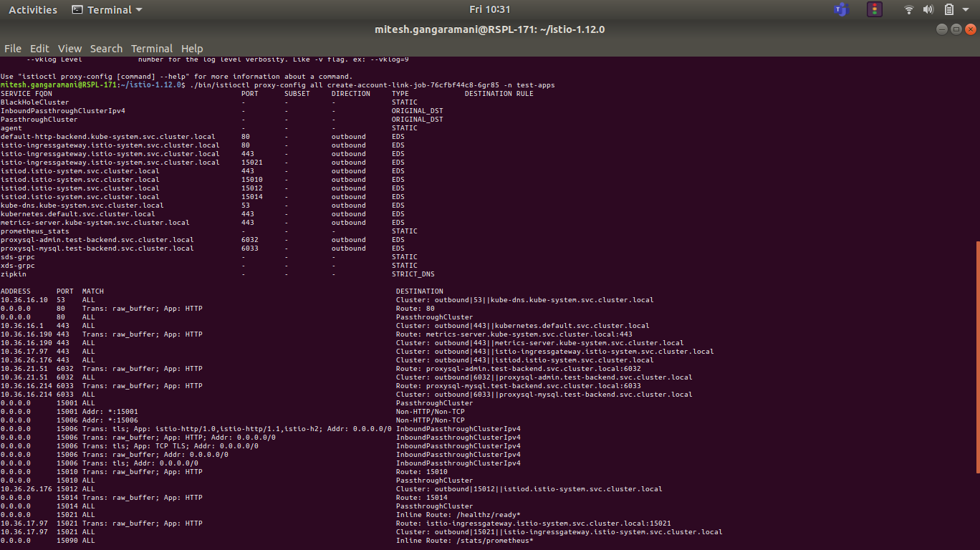
Task: Open the clock and calendar panel Fri 10:31
Action: pyautogui.click(x=489, y=10)
